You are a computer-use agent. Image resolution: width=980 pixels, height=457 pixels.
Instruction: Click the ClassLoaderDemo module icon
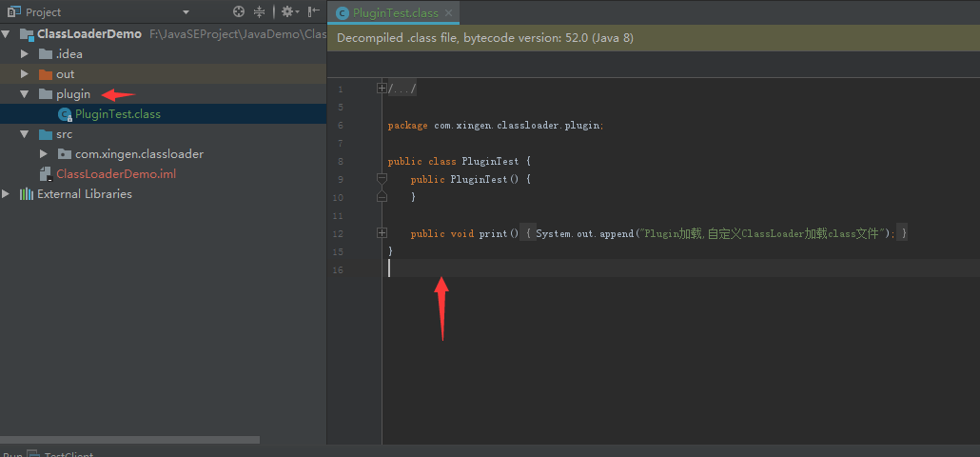27,33
